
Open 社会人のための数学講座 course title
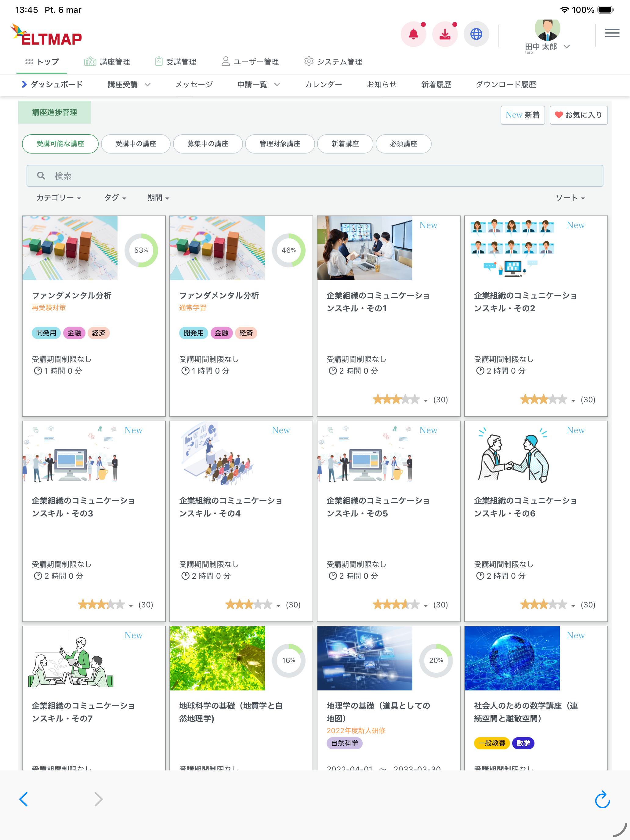point(526,711)
